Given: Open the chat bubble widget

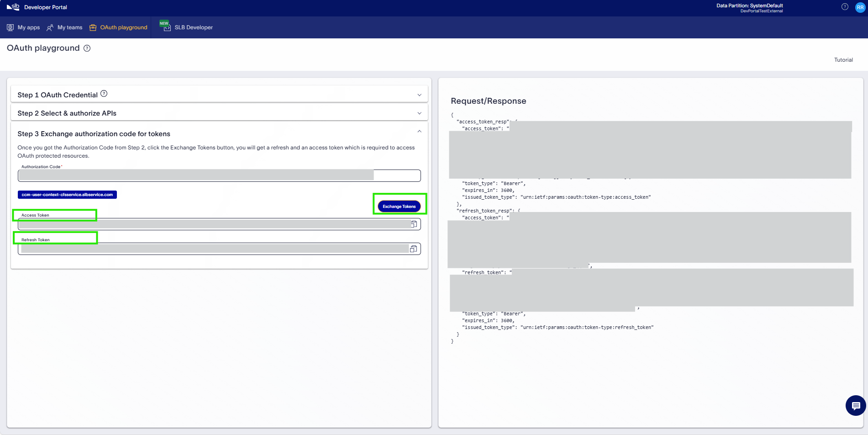Looking at the screenshot, I should pos(856,405).
